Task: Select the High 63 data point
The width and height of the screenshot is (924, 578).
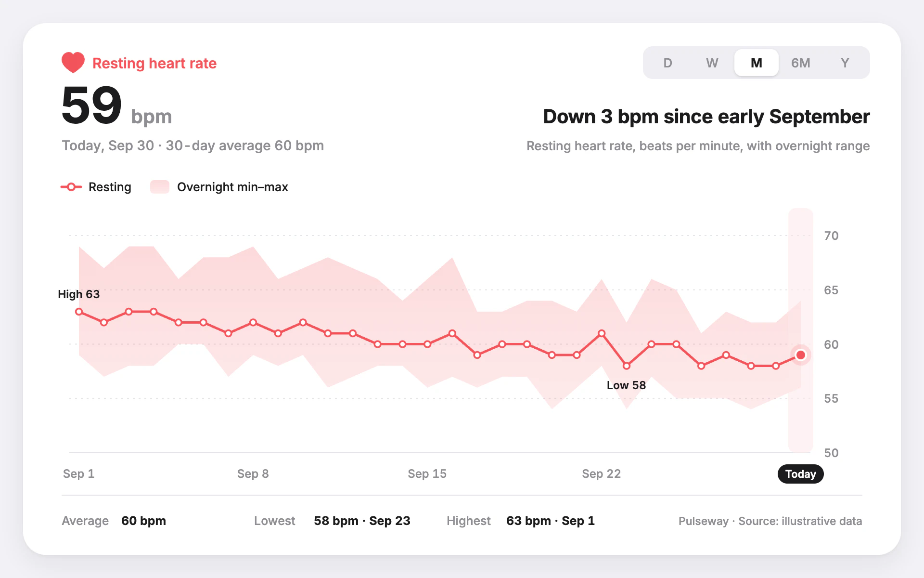Action: click(79, 312)
